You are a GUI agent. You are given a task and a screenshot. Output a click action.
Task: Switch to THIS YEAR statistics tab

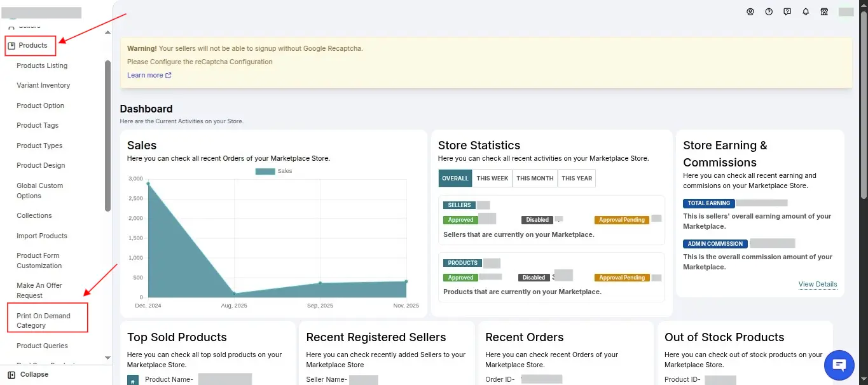577,179
